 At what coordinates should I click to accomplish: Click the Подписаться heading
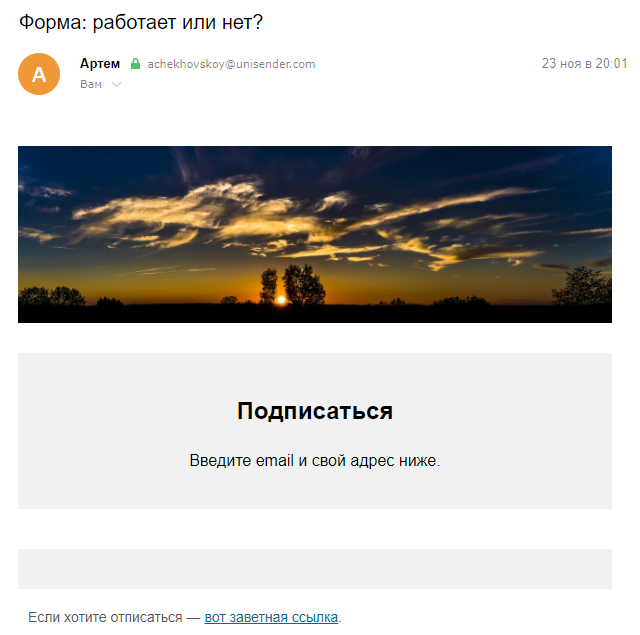point(315,411)
